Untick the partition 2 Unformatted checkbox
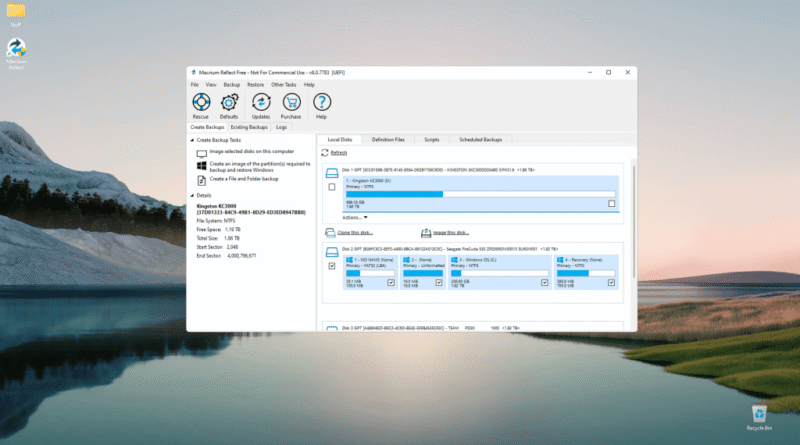 (x=439, y=282)
